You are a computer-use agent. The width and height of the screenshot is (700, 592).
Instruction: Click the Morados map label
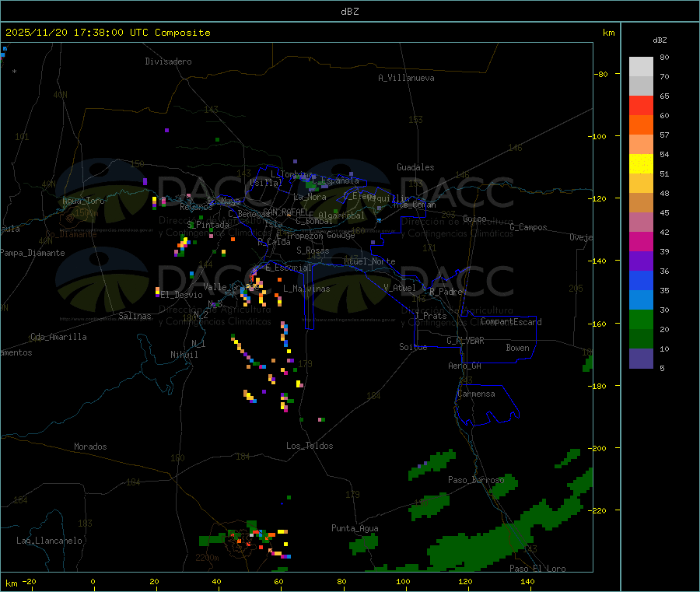pyautogui.click(x=91, y=447)
